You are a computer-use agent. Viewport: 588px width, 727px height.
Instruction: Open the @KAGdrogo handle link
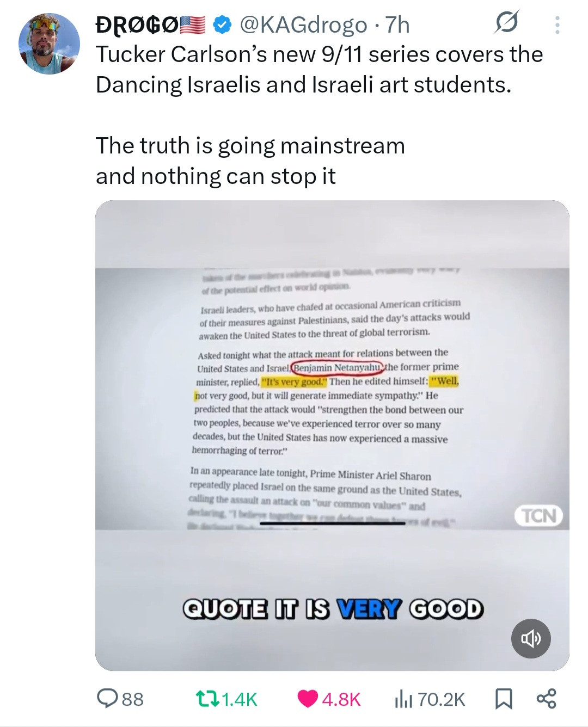304,25
